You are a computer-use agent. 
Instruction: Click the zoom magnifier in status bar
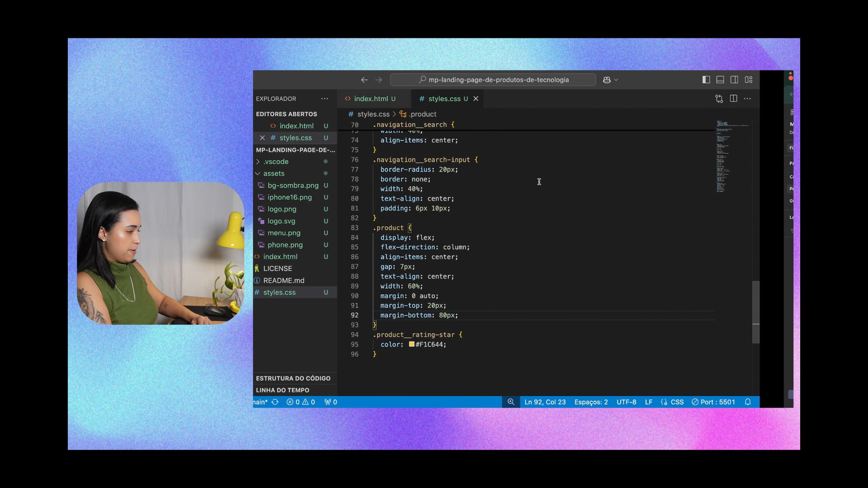pyautogui.click(x=511, y=402)
